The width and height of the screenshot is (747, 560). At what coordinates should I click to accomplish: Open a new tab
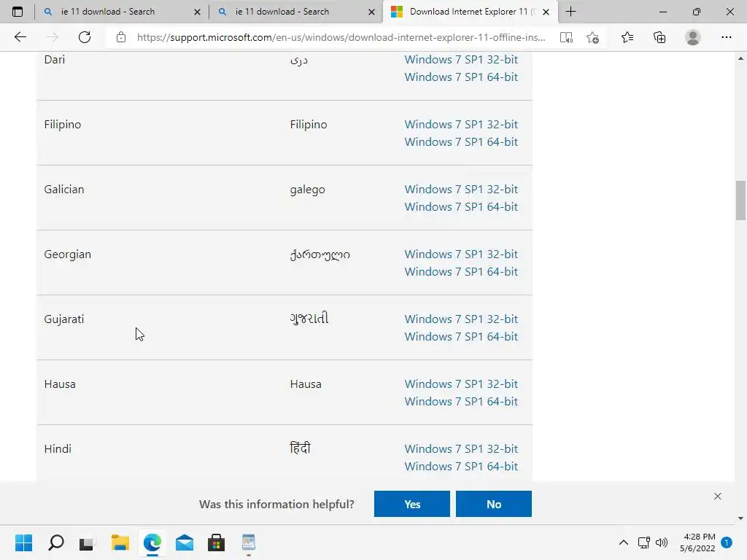click(x=570, y=12)
